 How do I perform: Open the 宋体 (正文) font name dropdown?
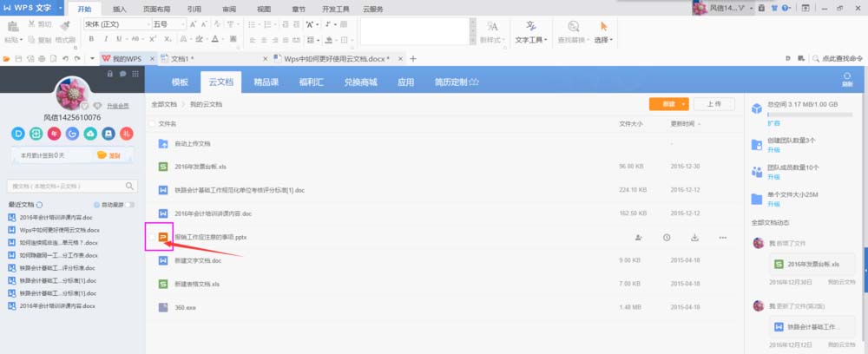click(x=148, y=24)
